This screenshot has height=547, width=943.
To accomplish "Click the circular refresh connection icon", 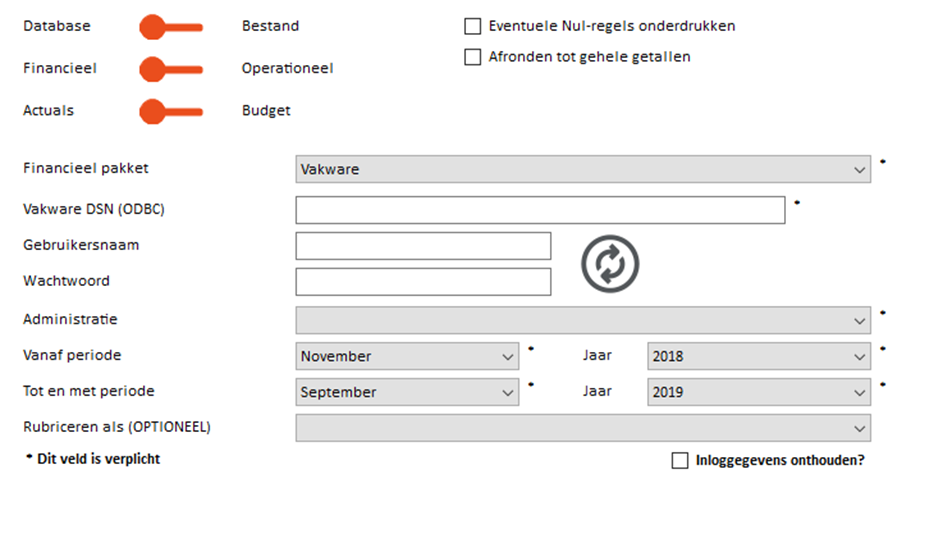I will click(x=610, y=264).
